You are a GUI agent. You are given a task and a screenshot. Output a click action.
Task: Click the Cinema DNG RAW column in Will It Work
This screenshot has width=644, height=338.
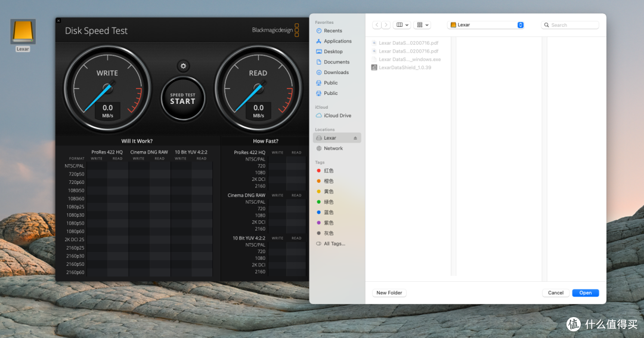(x=149, y=152)
